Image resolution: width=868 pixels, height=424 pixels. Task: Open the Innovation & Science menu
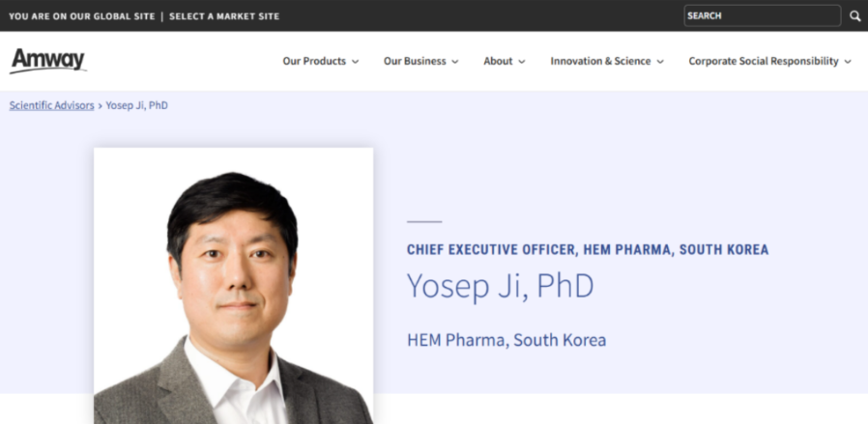tap(600, 62)
